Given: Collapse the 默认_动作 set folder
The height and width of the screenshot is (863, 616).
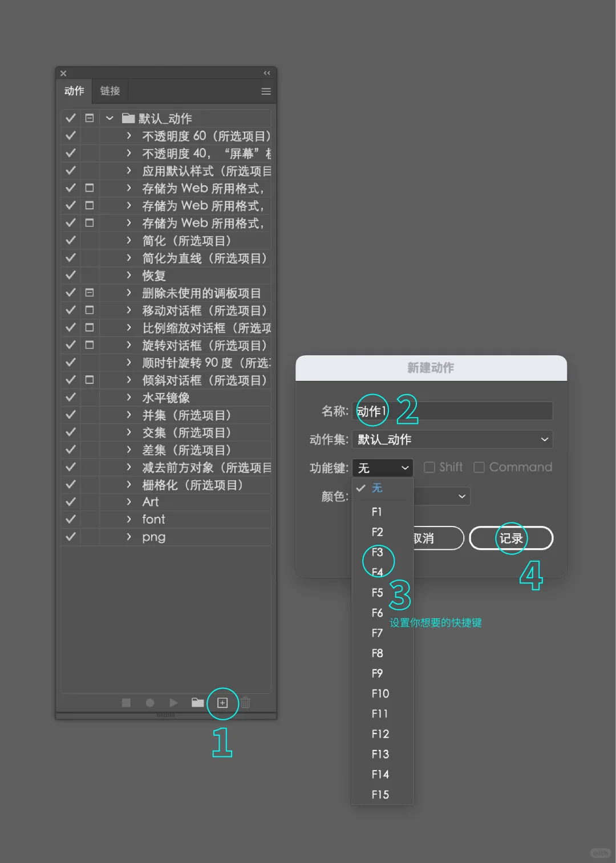Looking at the screenshot, I should pyautogui.click(x=109, y=118).
